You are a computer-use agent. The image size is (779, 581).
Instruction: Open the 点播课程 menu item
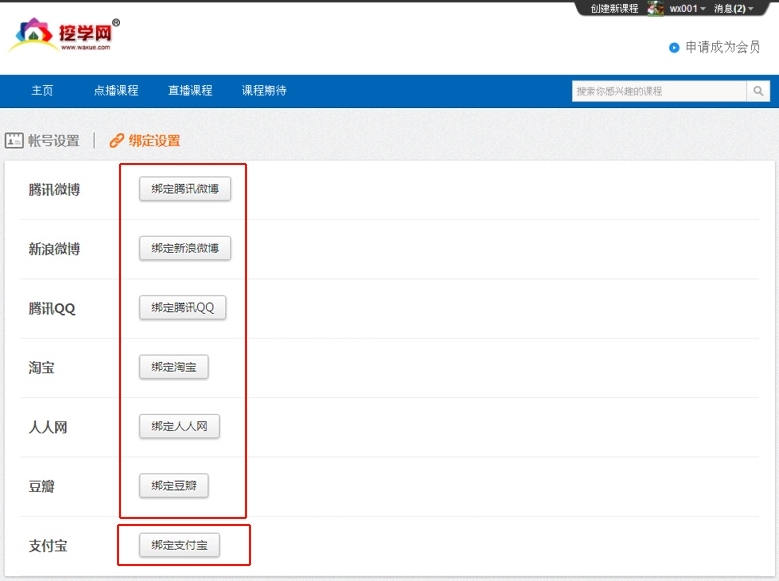pos(116,90)
